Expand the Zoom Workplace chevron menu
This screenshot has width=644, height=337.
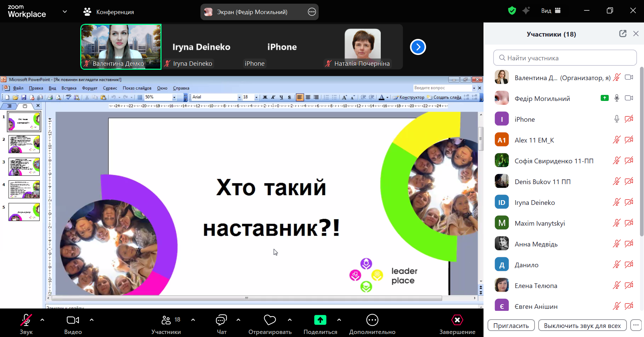65,12
